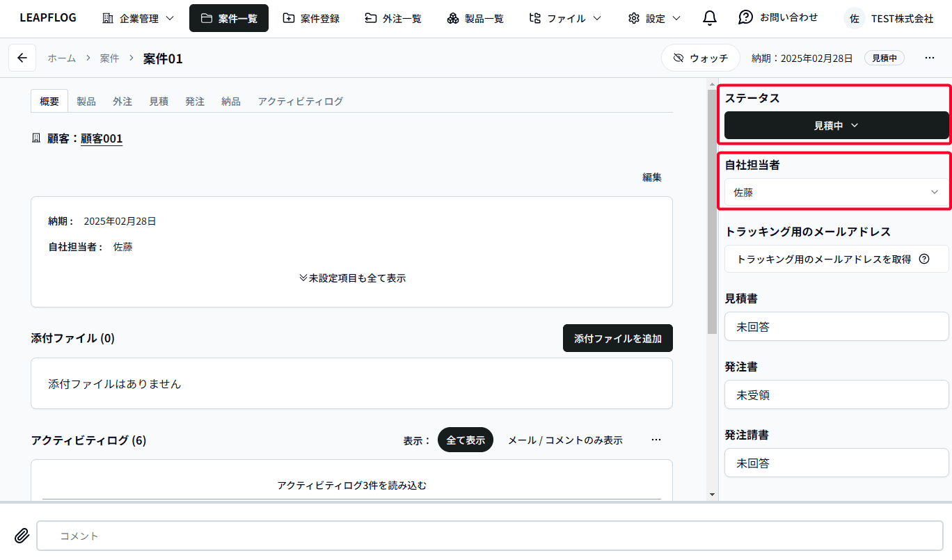Expand the ファイル navigation menu
The width and height of the screenshot is (952, 560).
(x=566, y=18)
